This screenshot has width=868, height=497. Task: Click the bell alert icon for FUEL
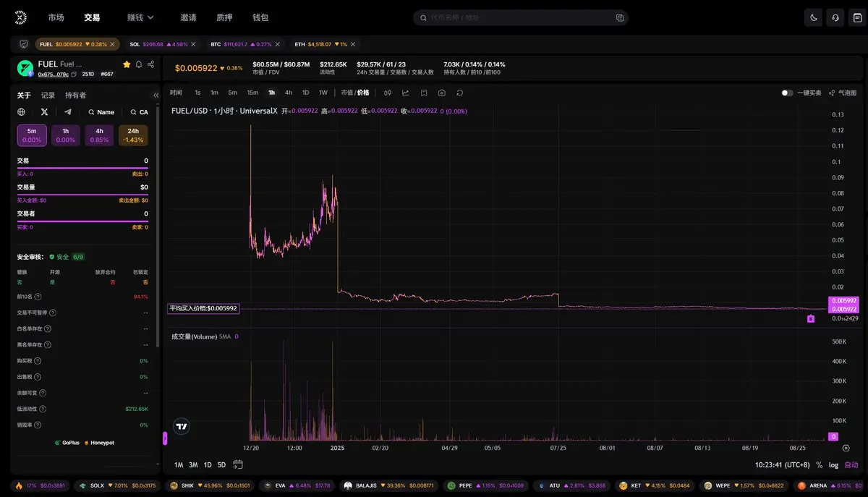(x=139, y=64)
